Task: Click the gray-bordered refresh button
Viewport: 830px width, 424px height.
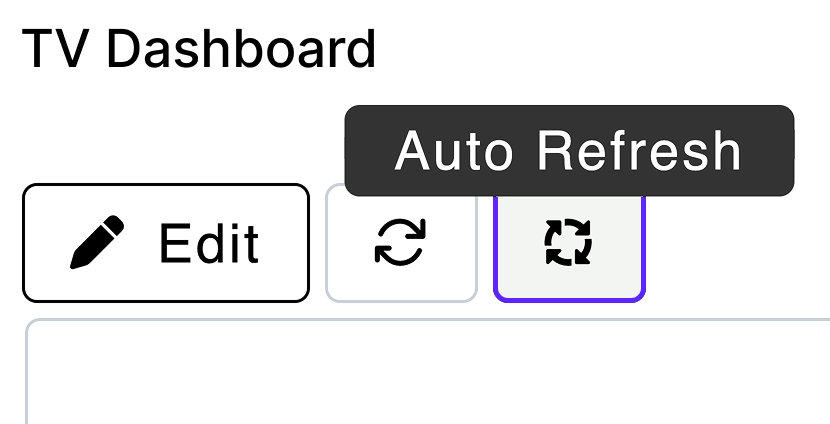Action: (x=400, y=243)
